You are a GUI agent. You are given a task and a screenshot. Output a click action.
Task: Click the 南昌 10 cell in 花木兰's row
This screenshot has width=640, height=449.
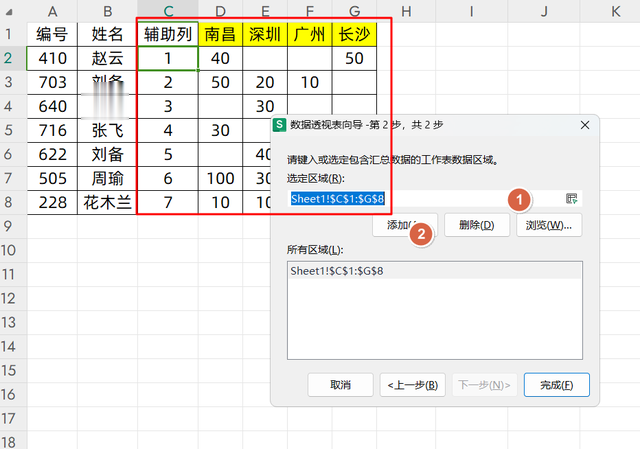pos(220,202)
